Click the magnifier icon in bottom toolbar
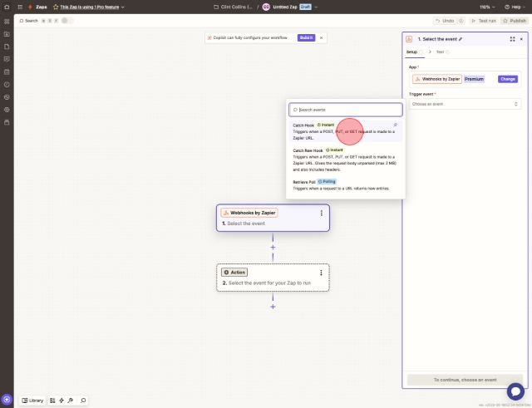The image size is (532, 408). (83, 401)
